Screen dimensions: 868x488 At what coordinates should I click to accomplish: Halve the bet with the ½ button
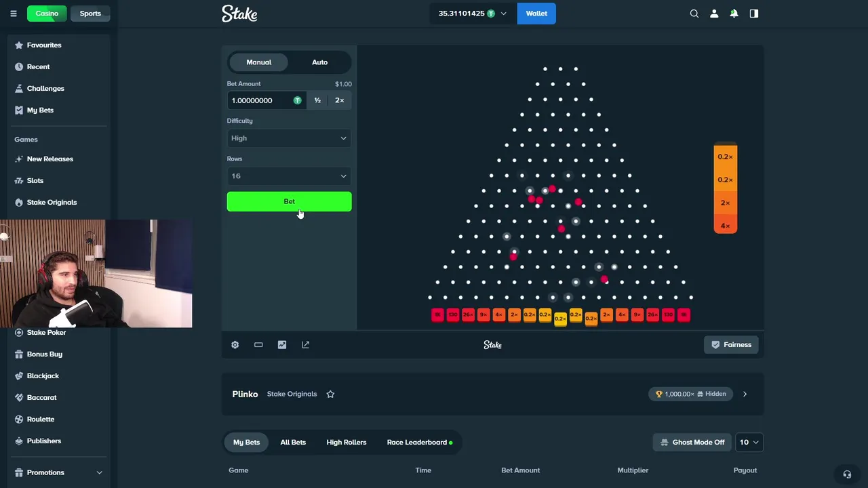(317, 100)
